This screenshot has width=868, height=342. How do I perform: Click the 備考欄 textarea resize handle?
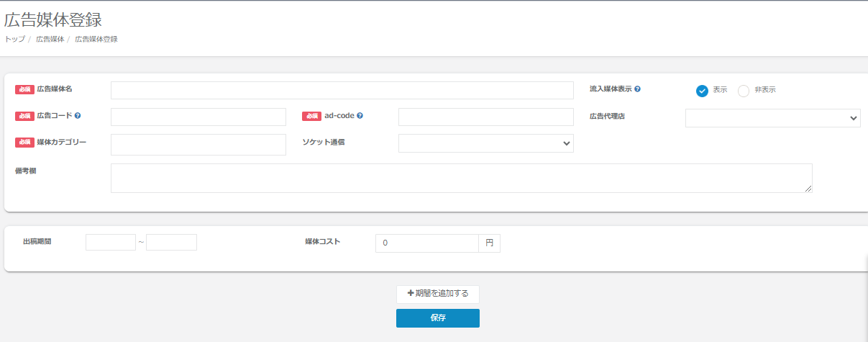[808, 189]
